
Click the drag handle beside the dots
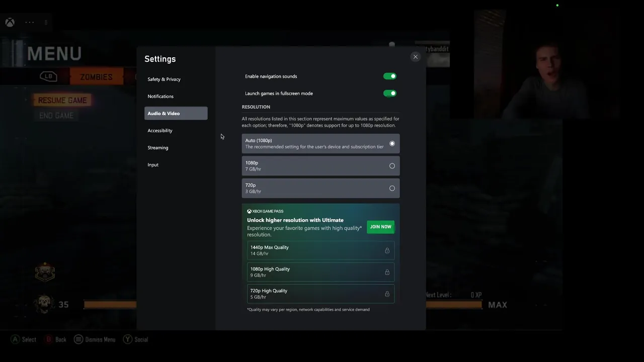pyautogui.click(x=46, y=22)
